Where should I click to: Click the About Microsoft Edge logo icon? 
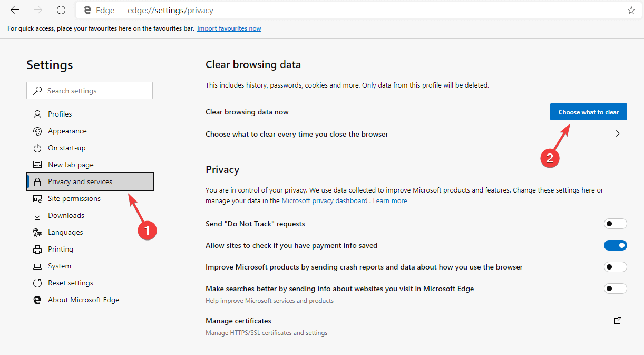(37, 300)
